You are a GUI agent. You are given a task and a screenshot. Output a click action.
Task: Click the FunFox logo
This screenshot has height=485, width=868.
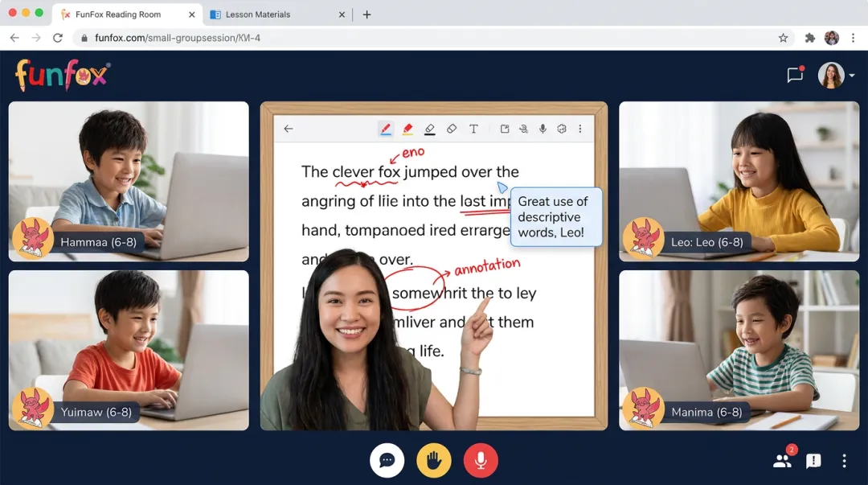pos(62,75)
